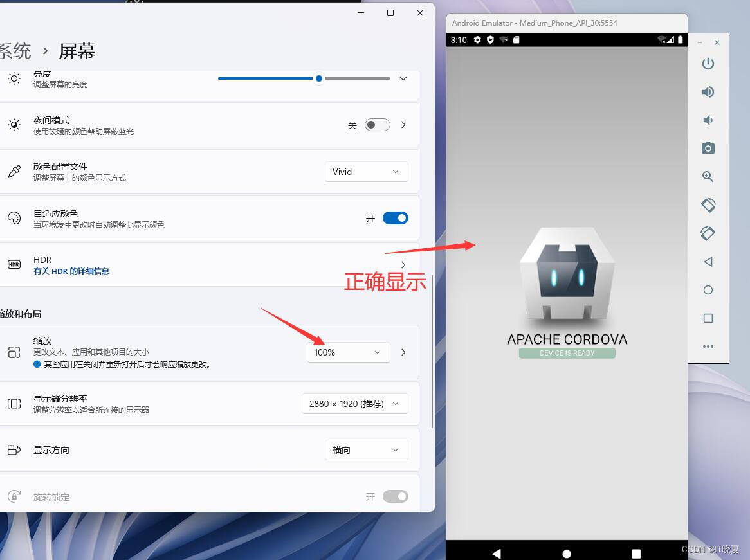Close the emulator via toolbar X
The height and width of the screenshot is (560, 750).
point(717,42)
